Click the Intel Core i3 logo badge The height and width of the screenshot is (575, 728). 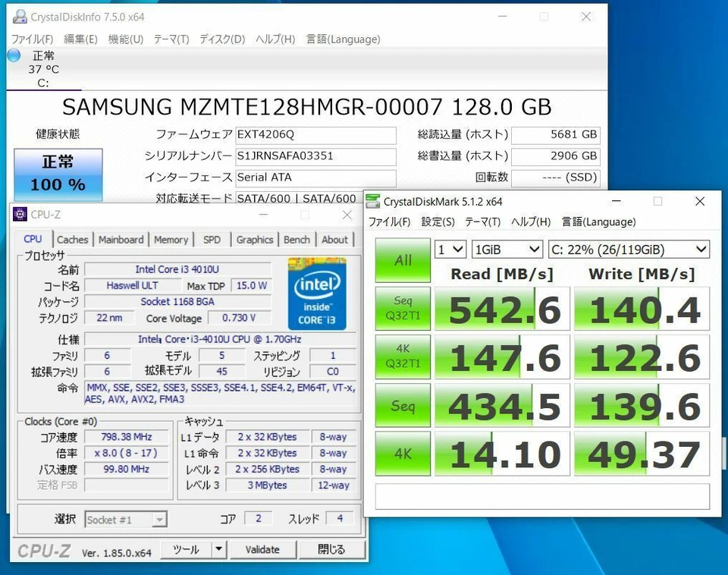click(x=317, y=294)
